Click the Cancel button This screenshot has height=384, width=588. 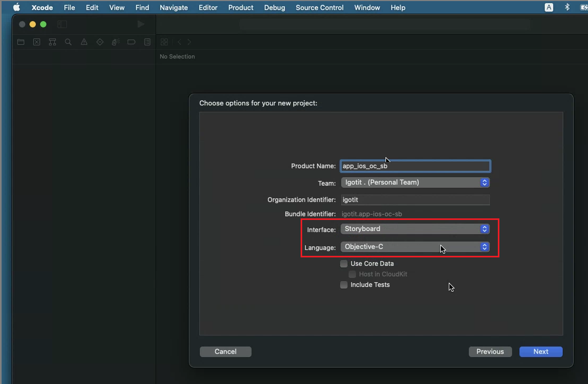[225, 352]
